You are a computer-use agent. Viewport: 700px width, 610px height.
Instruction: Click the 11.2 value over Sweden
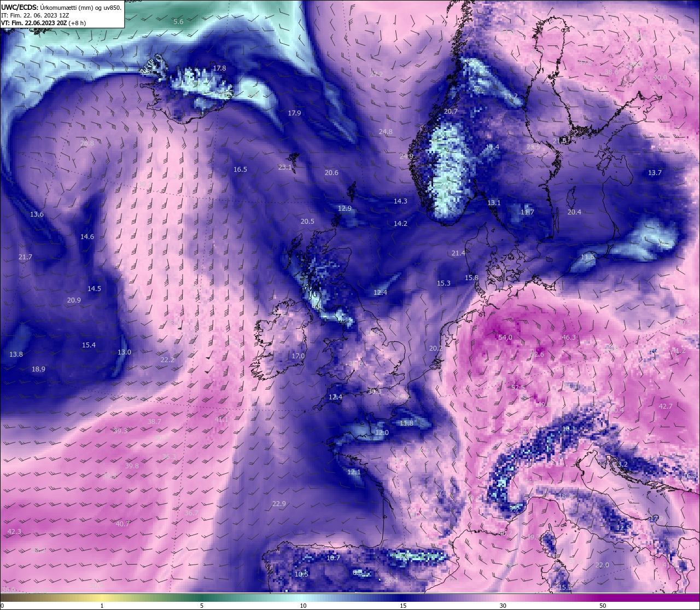click(x=511, y=96)
